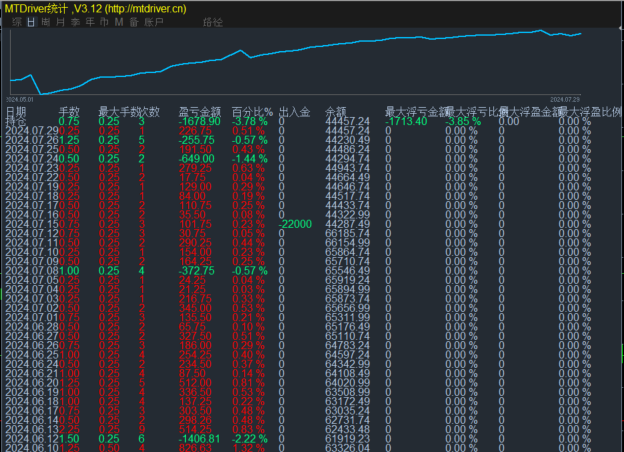The image size is (624, 452).
Task: Click the 61919.23 balance value
Action: [x=347, y=439]
